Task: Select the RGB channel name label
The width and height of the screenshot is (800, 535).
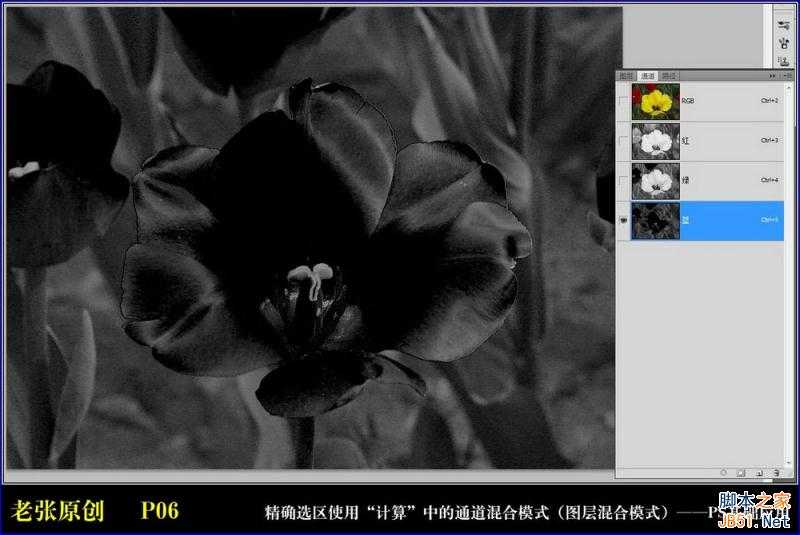Action: click(688, 101)
